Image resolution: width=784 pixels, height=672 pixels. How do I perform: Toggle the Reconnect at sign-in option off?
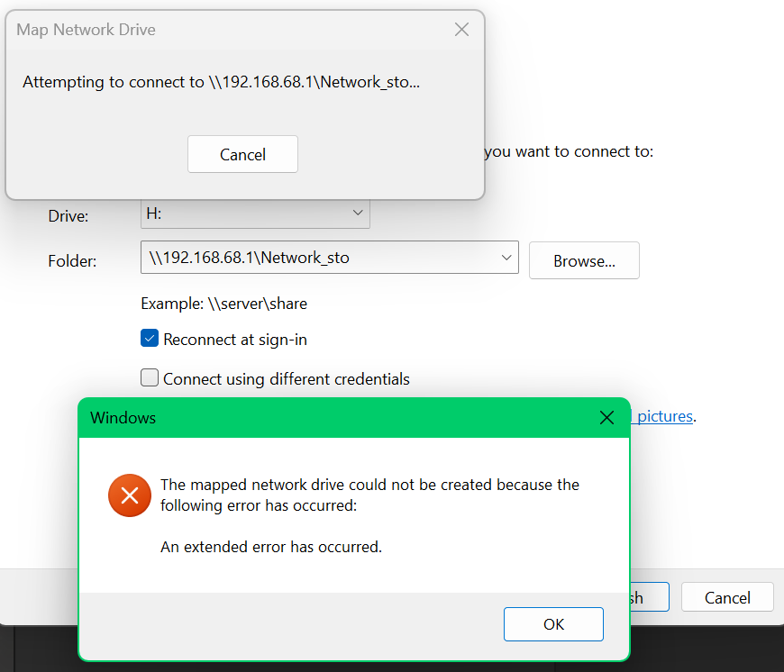[x=149, y=339]
